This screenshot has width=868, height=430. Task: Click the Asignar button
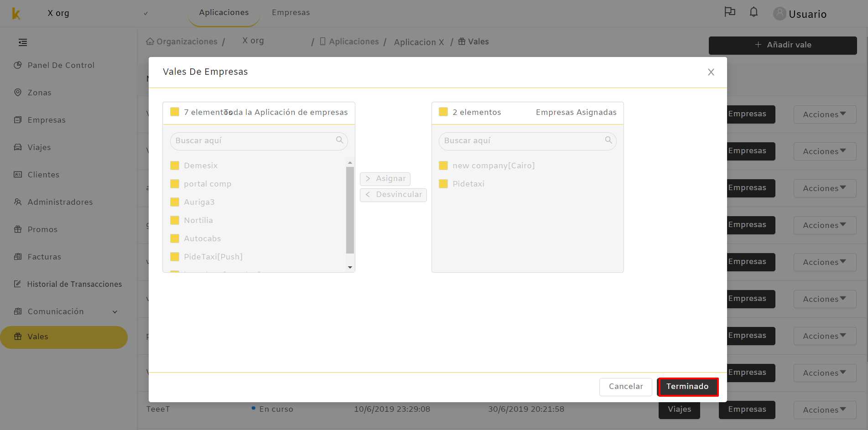(x=385, y=179)
